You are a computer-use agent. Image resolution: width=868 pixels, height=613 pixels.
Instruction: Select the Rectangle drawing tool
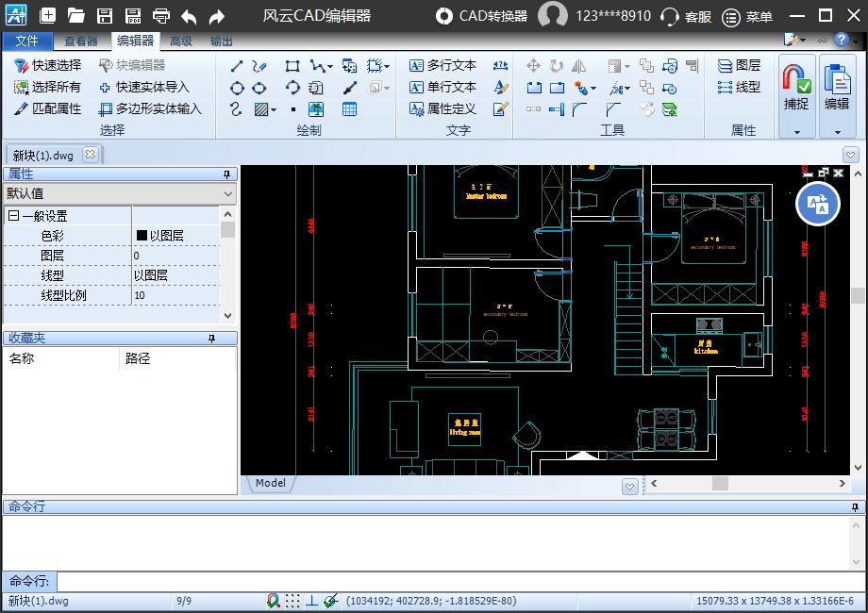click(x=292, y=66)
